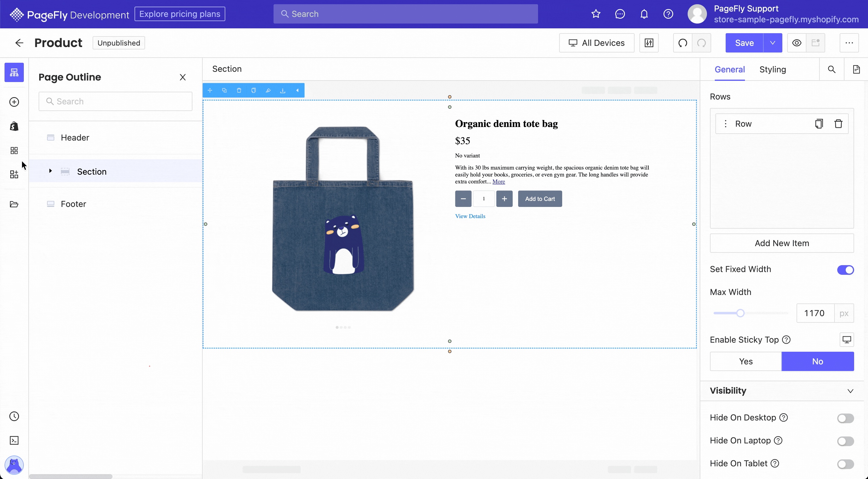This screenshot has height=479, width=868.
Task: Click the Save button
Action: click(744, 43)
